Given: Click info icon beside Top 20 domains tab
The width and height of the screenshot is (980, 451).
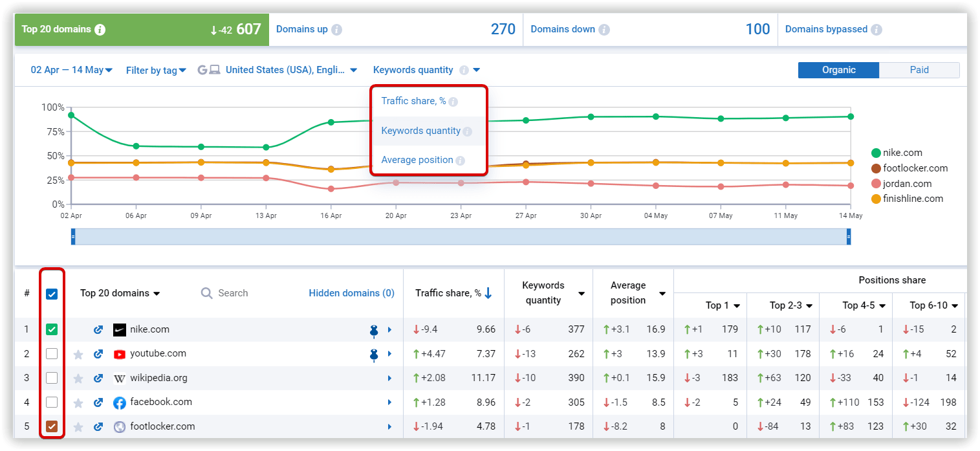Looking at the screenshot, I should click(x=100, y=30).
